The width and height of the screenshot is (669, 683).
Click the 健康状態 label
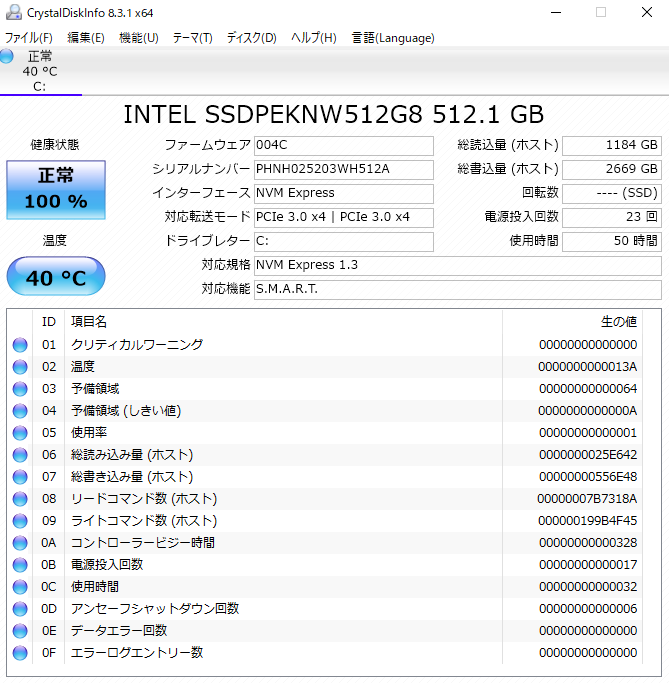coord(55,145)
